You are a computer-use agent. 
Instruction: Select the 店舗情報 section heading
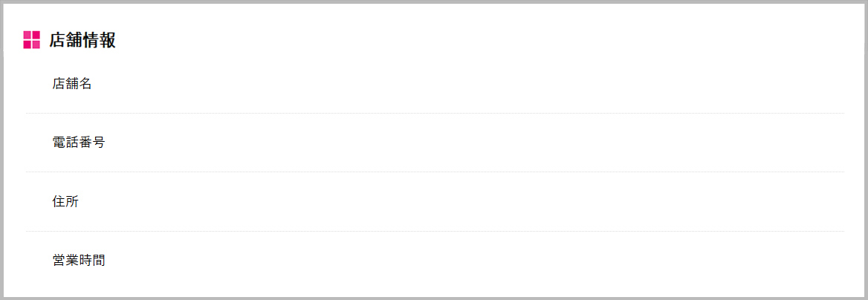[x=82, y=40]
